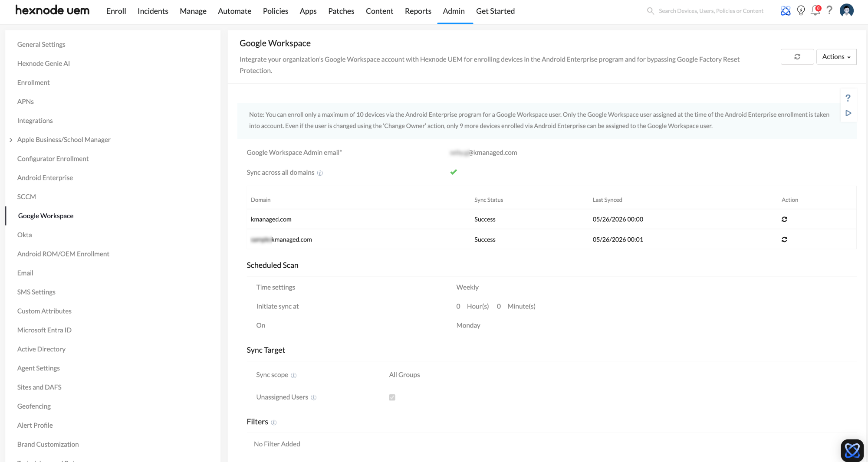Go to Geofencing settings
Image resolution: width=868 pixels, height=462 pixels.
click(34, 407)
